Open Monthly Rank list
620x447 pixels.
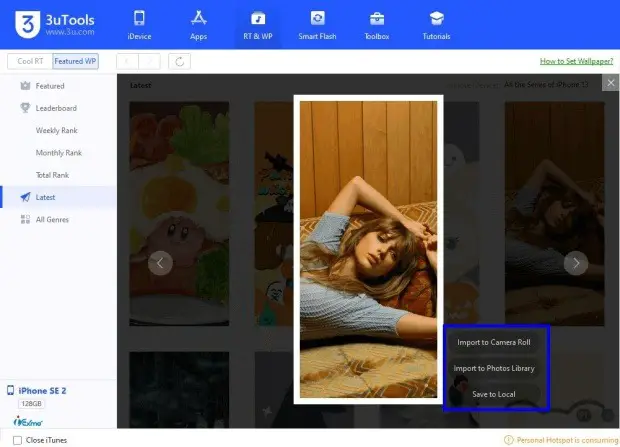[58, 153]
